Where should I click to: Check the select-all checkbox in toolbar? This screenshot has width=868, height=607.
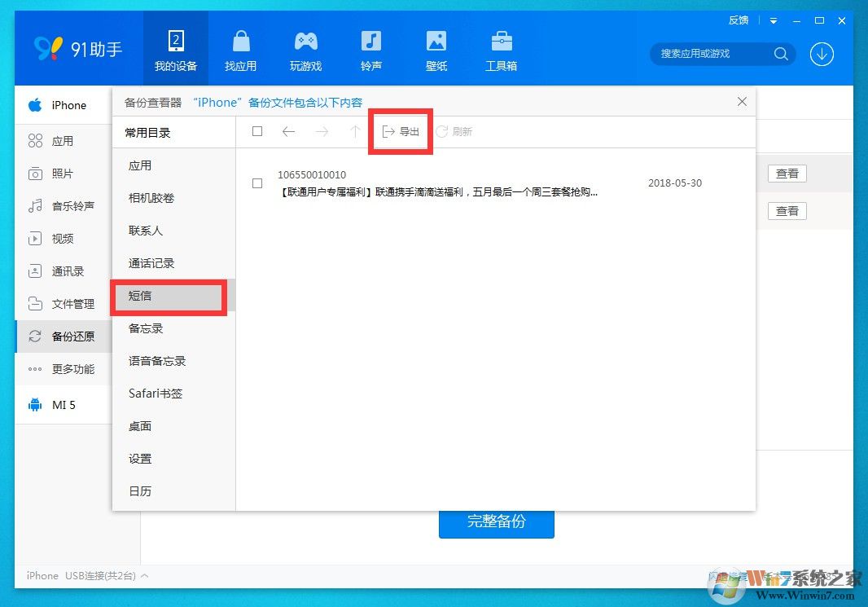pyautogui.click(x=257, y=131)
